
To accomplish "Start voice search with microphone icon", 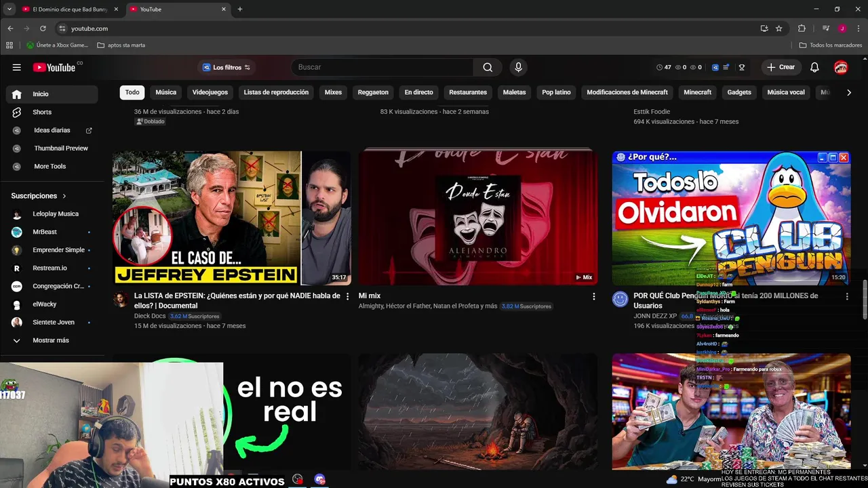I will point(518,67).
